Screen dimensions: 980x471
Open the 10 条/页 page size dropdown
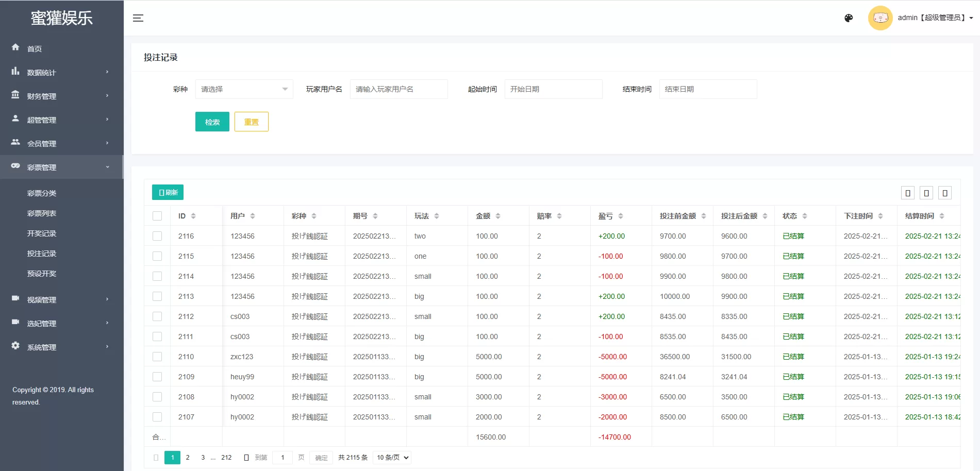pos(392,458)
